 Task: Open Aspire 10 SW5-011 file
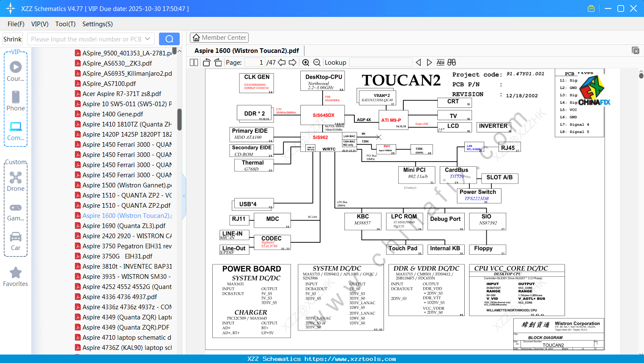pyautogui.click(x=127, y=104)
